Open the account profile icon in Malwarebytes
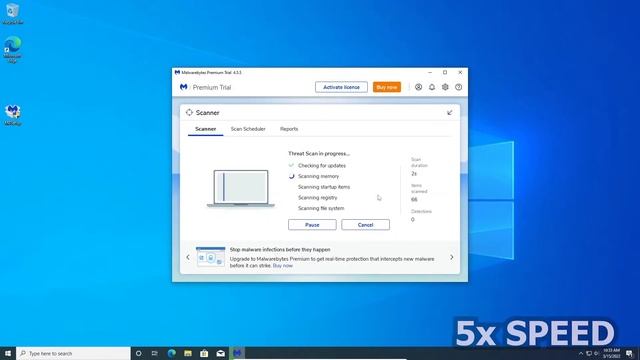 click(418, 87)
